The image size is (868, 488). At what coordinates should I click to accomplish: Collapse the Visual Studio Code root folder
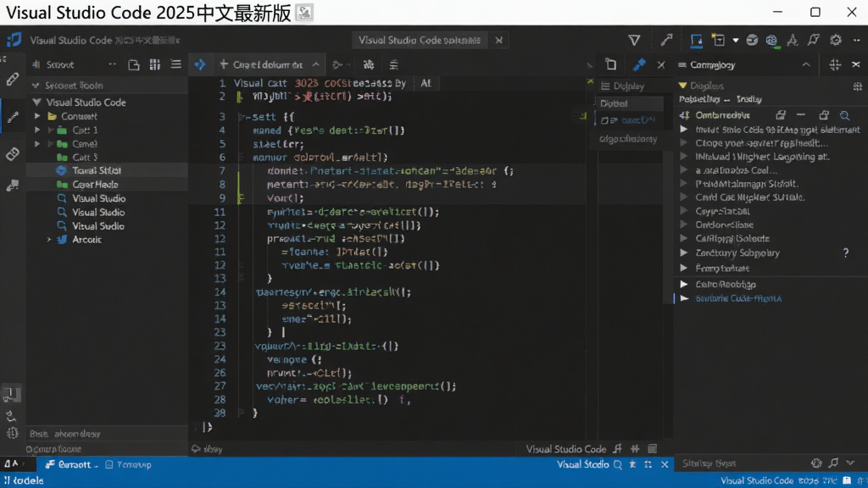[x=36, y=103]
